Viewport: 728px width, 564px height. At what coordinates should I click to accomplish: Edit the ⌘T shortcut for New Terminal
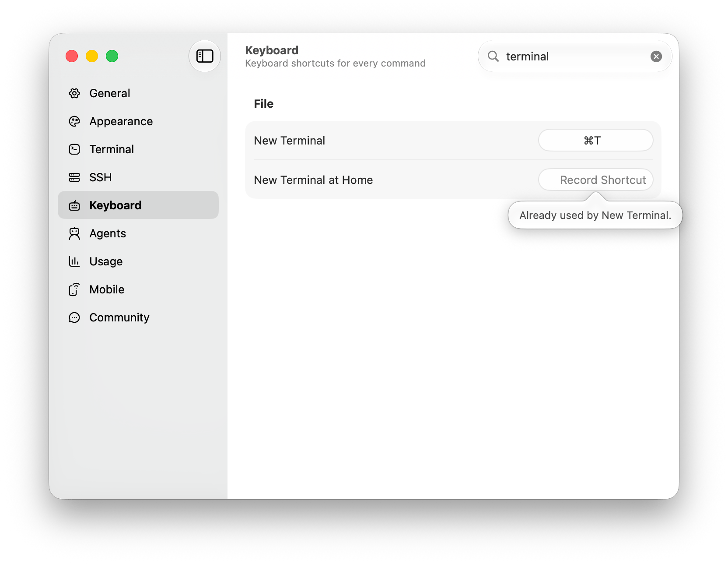[x=595, y=140]
